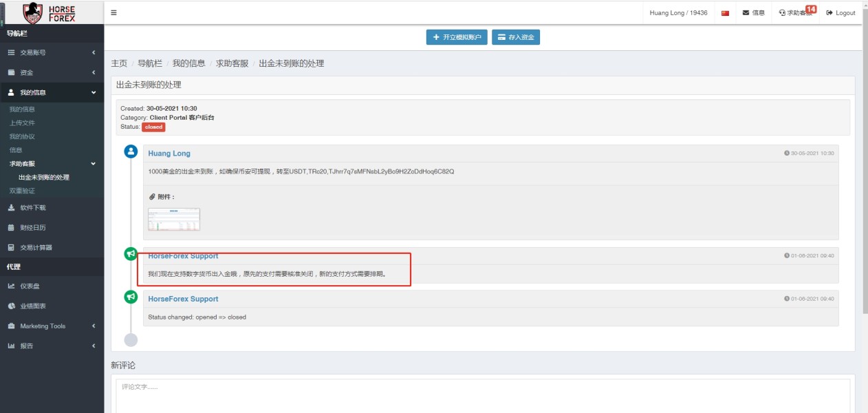Open 双重验证 in sidebar
Viewport: 868px width, 413px height.
(x=22, y=191)
